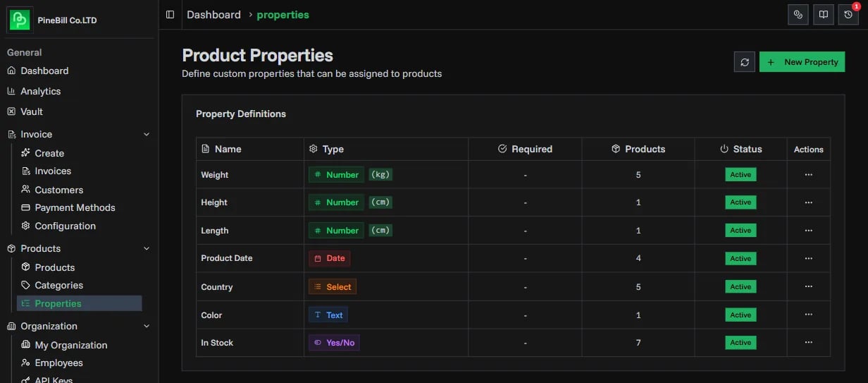The width and height of the screenshot is (868, 383).
Task: Collapse the Invoice section chevron
Action: click(147, 134)
